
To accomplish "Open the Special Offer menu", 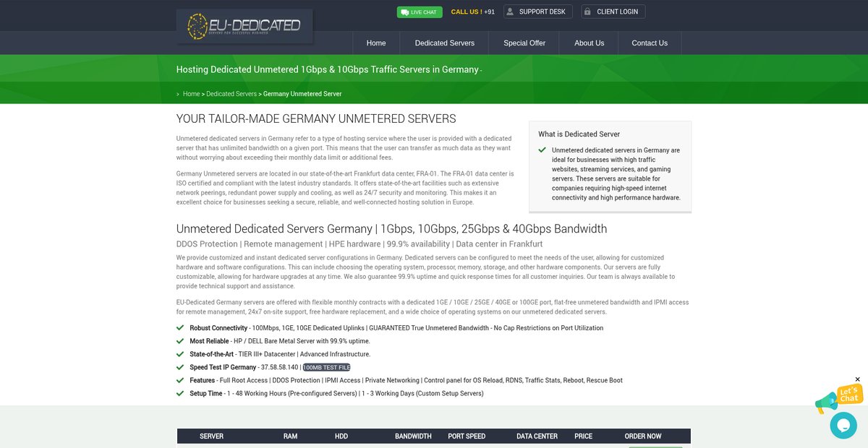I will pyautogui.click(x=524, y=43).
